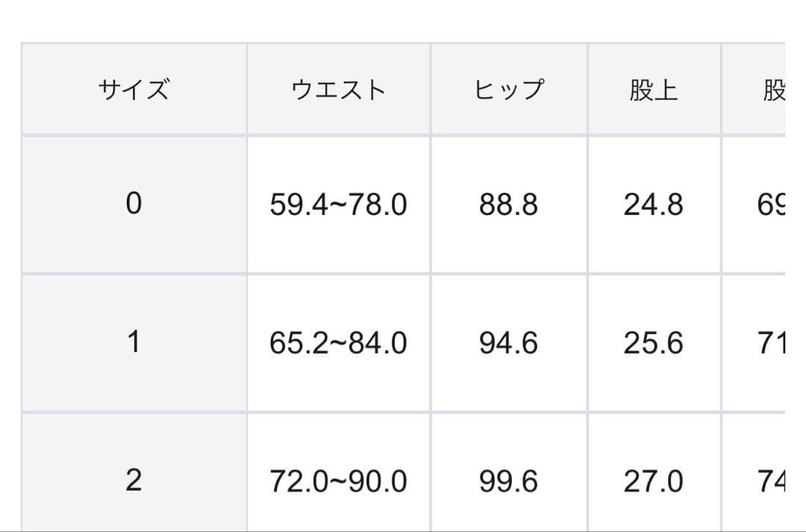Viewport: 806px width, 532px height.
Task: Select the size 0 row label
Action: [x=134, y=204]
